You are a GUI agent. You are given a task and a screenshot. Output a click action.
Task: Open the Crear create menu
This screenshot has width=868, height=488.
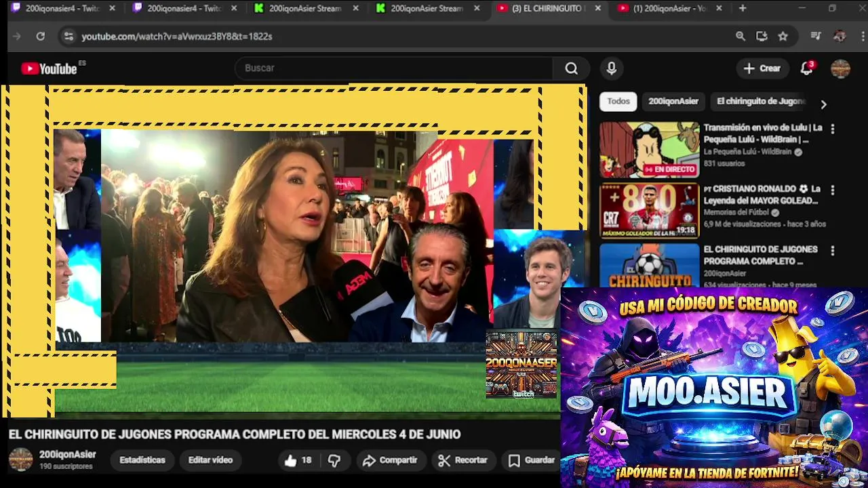[762, 68]
